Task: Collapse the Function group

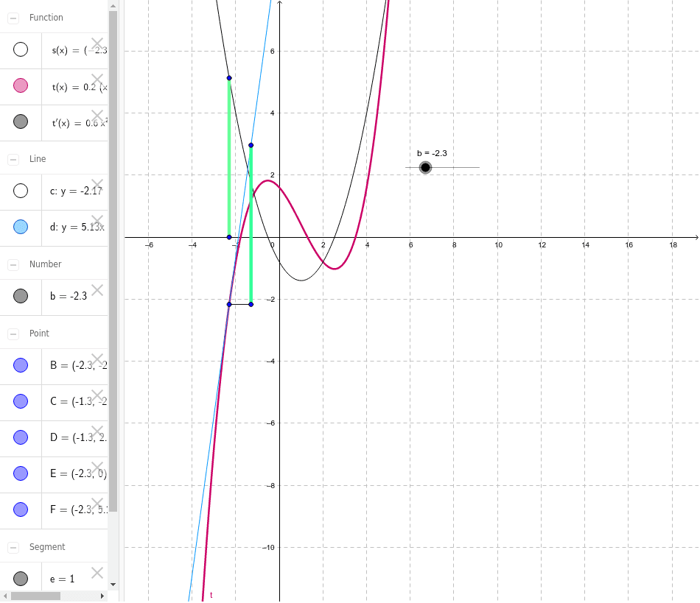Action: click(13, 18)
